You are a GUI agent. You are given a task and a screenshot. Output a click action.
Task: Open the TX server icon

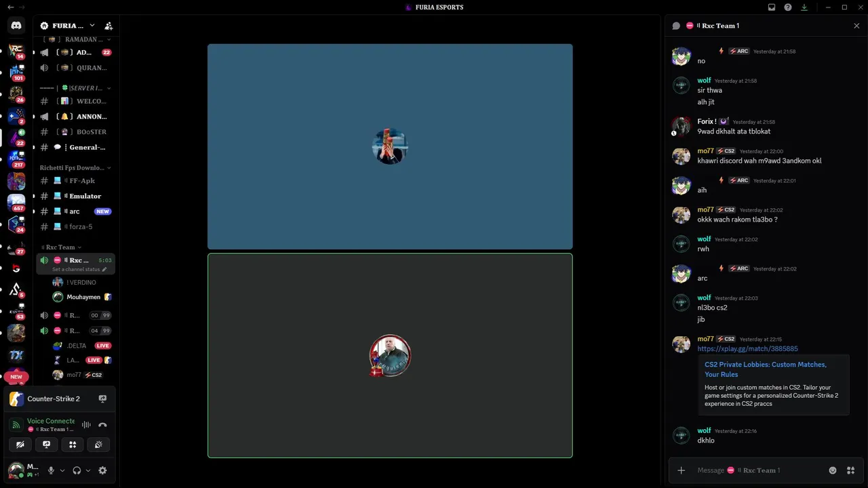[16, 354]
